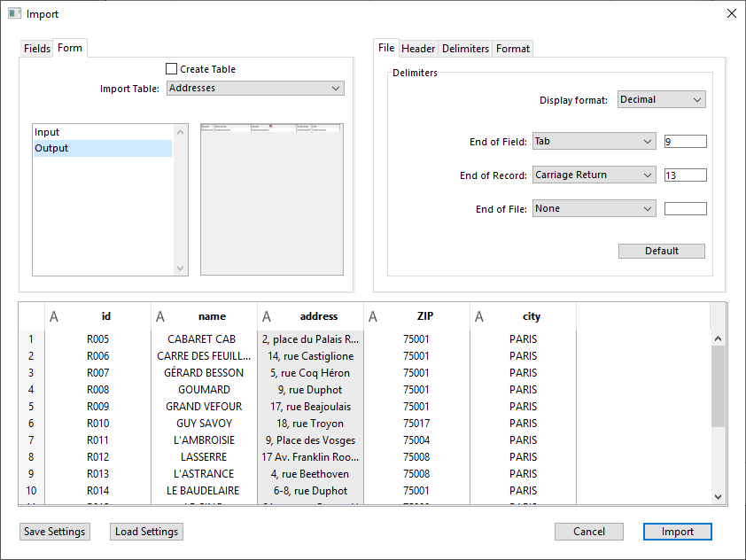Open the End of Record dropdown
746x560 pixels.
(x=594, y=175)
